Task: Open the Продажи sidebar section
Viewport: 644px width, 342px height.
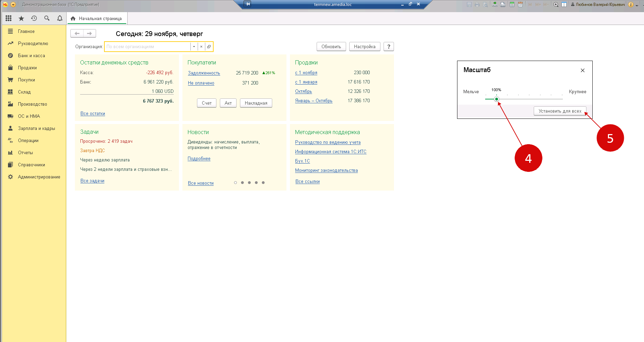Action: (34, 68)
